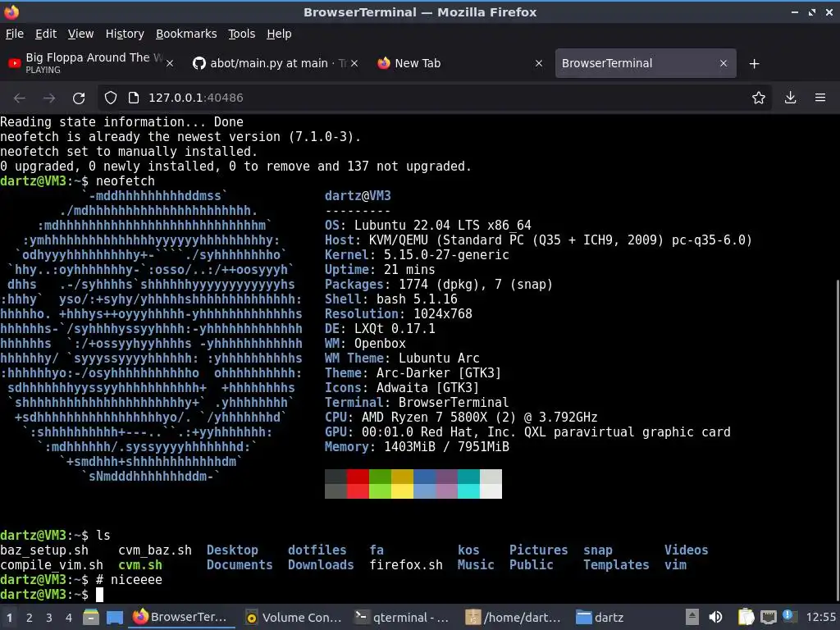The height and width of the screenshot is (630, 840).
Task: Click the 'AMD Ryzen 7 5800X' CPU line
Action: (x=461, y=418)
